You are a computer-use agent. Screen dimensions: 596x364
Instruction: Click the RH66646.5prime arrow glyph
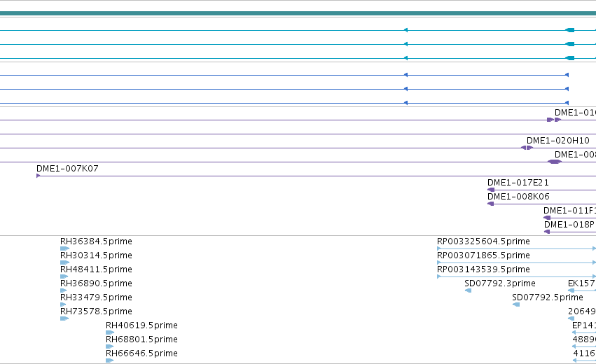(x=110, y=360)
